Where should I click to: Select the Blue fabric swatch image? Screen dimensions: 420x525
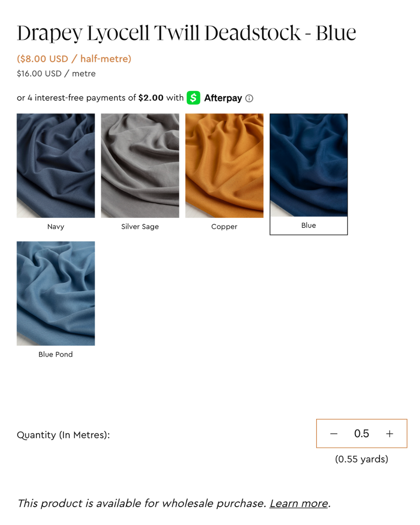click(x=309, y=165)
